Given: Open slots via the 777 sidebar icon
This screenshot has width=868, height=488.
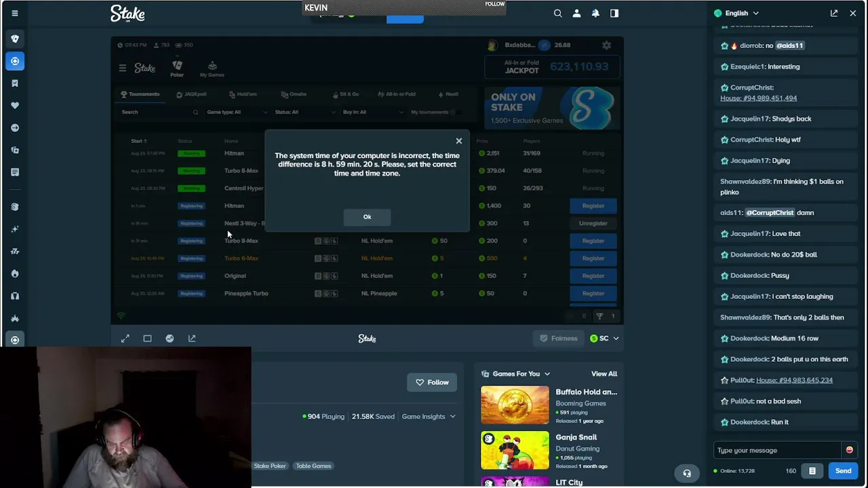Looking at the screenshot, I should tap(15, 251).
